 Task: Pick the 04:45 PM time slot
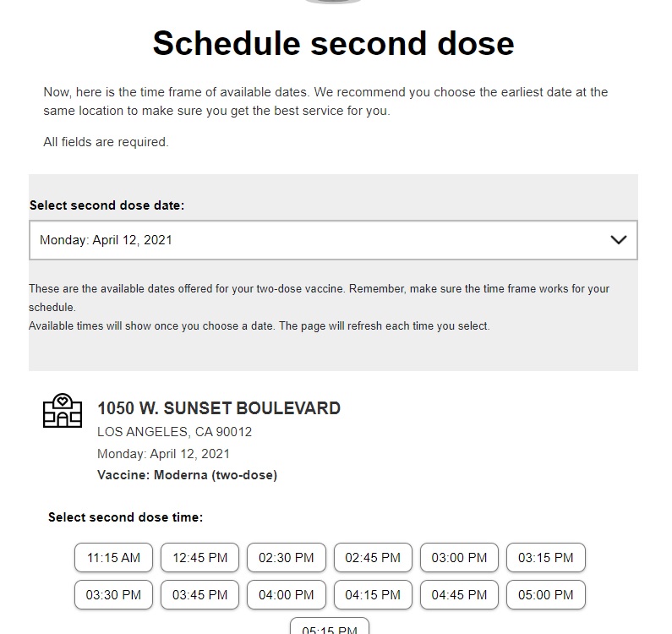(x=459, y=594)
